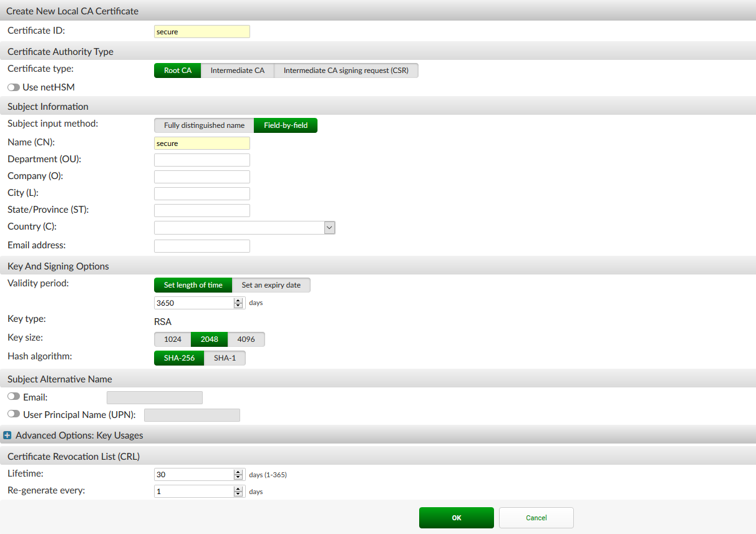Enable the Email subject alternative name toggle
Screen dimensions: 756x534
(13, 396)
